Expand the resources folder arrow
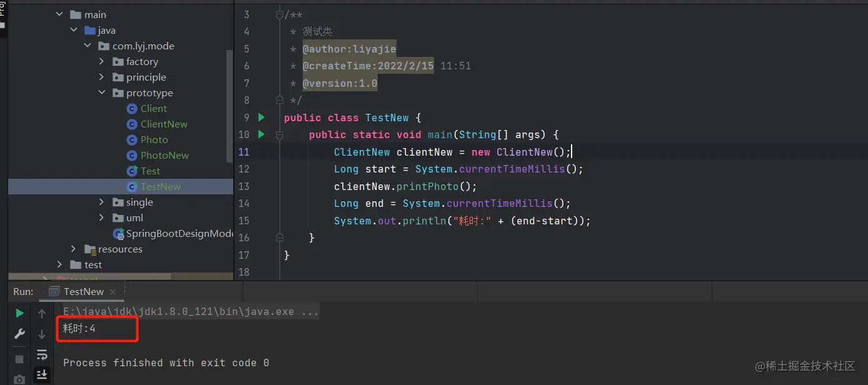This screenshot has width=868, height=385. coord(74,249)
